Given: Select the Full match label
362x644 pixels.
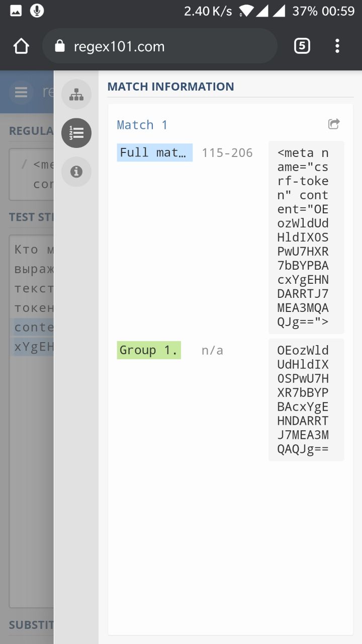Looking at the screenshot, I should click(155, 152).
